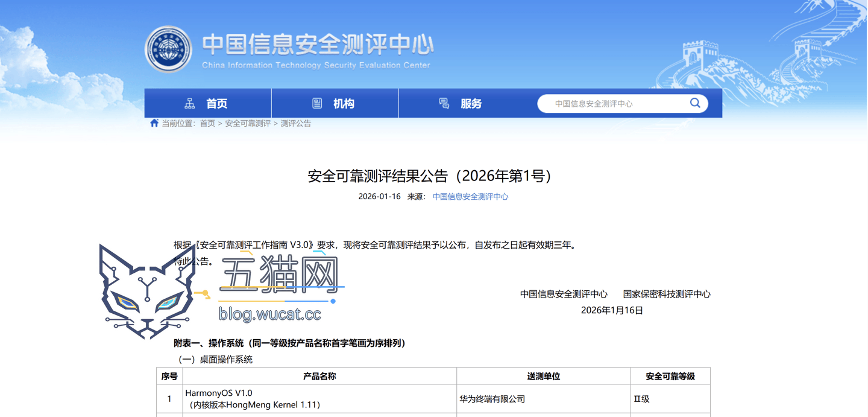This screenshot has width=868, height=417.
Task: Click the 序号 table column header
Action: point(169,376)
